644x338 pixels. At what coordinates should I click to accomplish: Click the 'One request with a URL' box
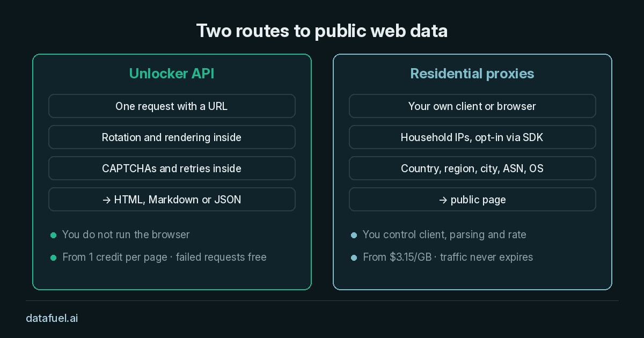point(172,106)
